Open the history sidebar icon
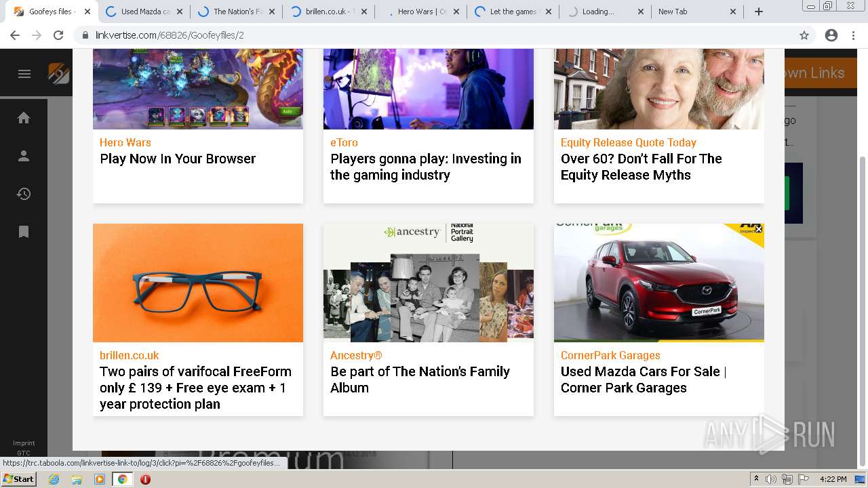 [x=24, y=194]
